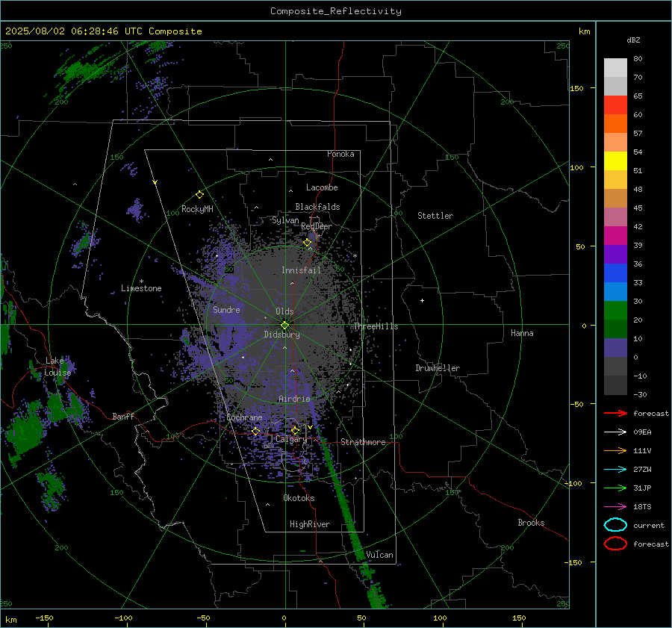Image resolution: width=672 pixels, height=628 pixels.
Task: Click the Hanna label
Action: pos(522,333)
